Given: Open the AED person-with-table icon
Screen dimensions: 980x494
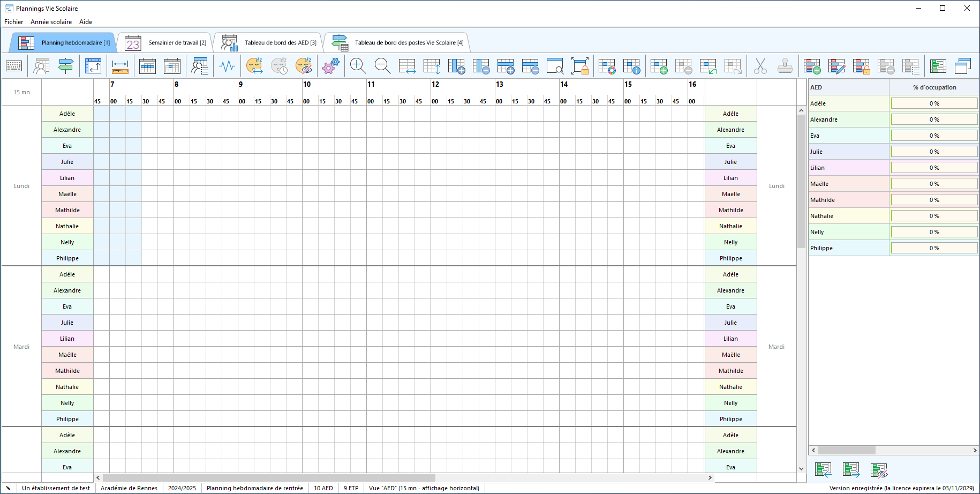Looking at the screenshot, I should coord(41,66).
